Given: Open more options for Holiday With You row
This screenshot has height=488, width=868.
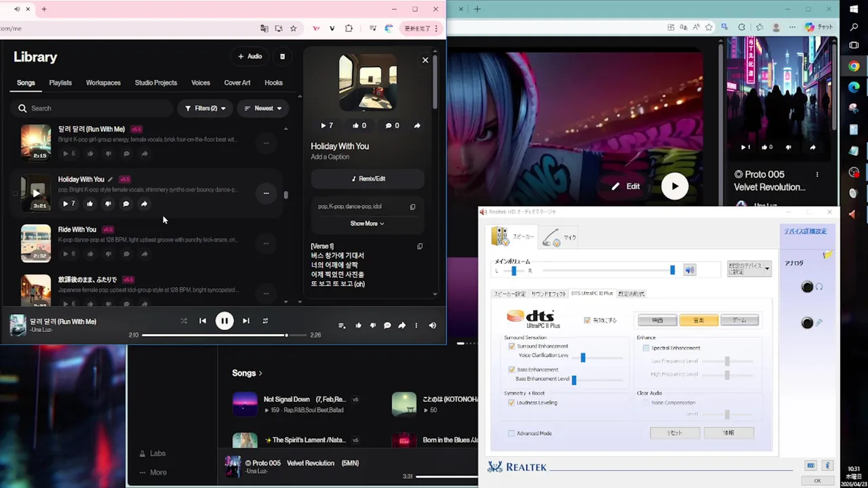Looking at the screenshot, I should point(266,193).
